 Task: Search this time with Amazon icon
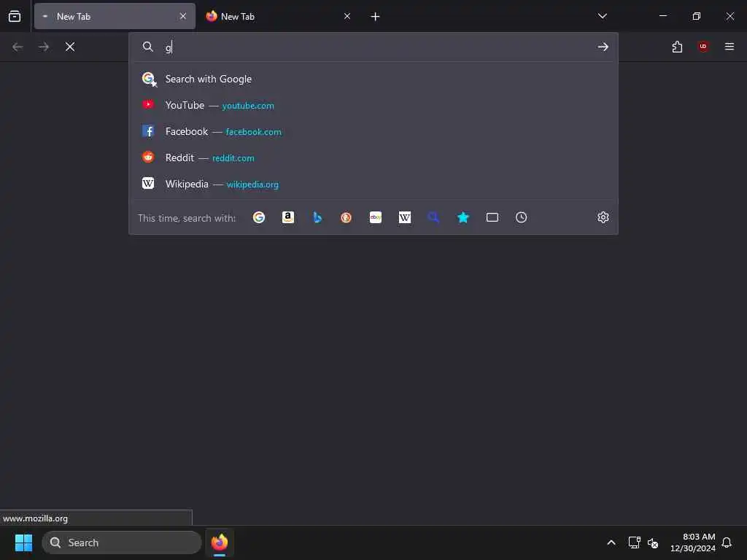click(287, 217)
